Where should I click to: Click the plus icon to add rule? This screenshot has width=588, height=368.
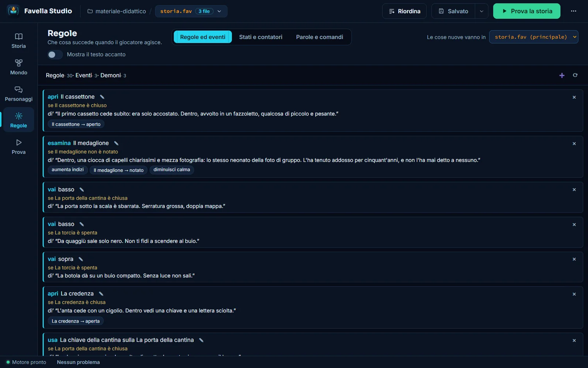pyautogui.click(x=562, y=75)
